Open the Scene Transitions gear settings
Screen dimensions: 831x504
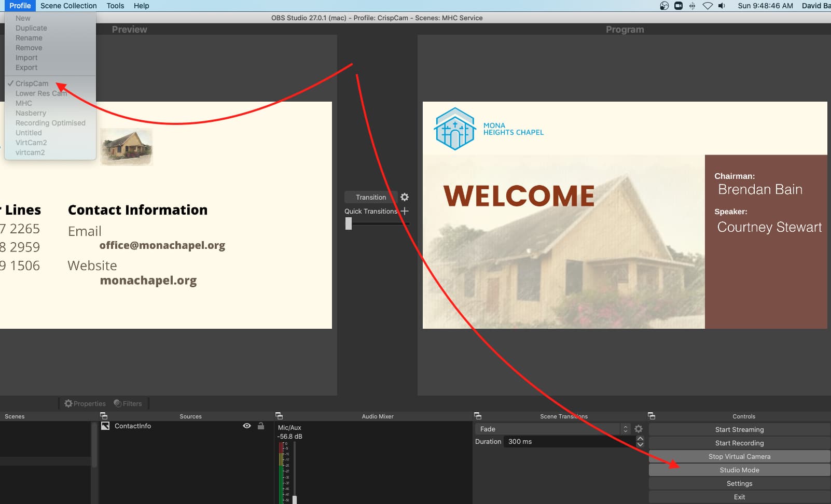[639, 429]
